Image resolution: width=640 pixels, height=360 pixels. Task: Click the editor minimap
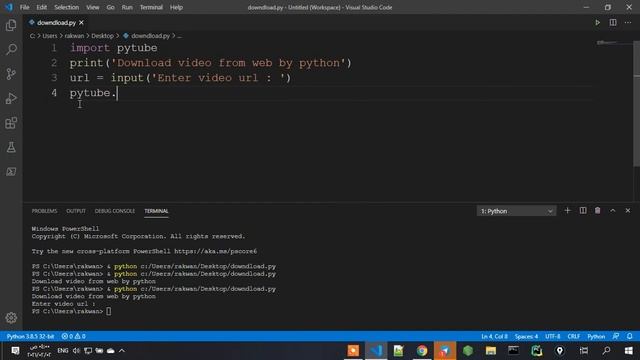(614, 42)
